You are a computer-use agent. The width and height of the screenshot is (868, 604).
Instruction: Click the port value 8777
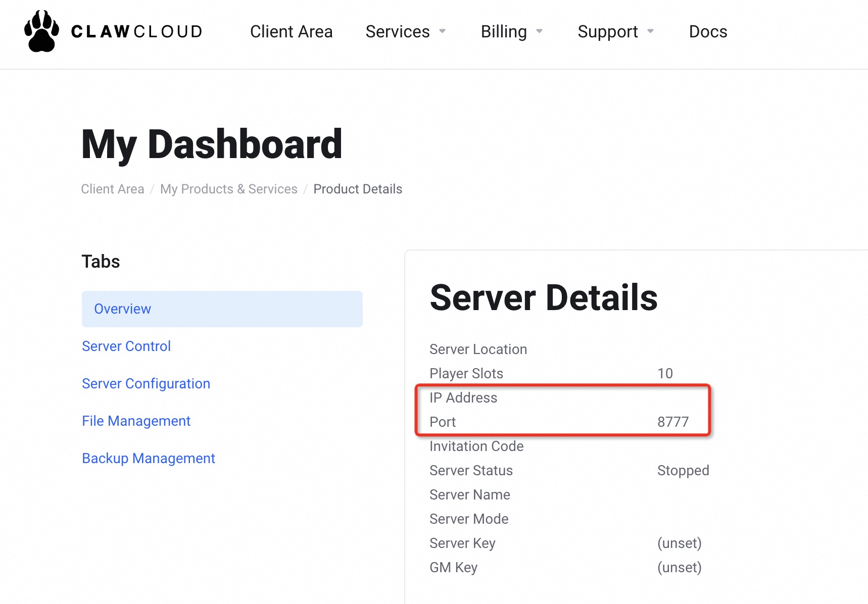coord(673,422)
